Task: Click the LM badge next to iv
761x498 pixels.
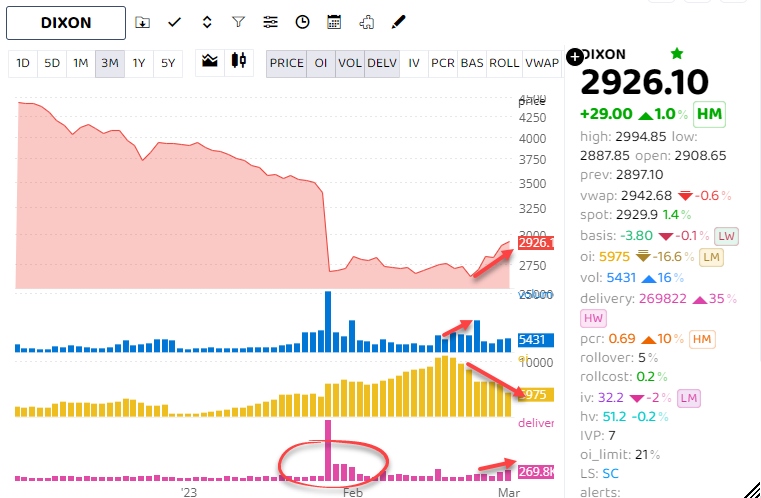Action: point(689,398)
